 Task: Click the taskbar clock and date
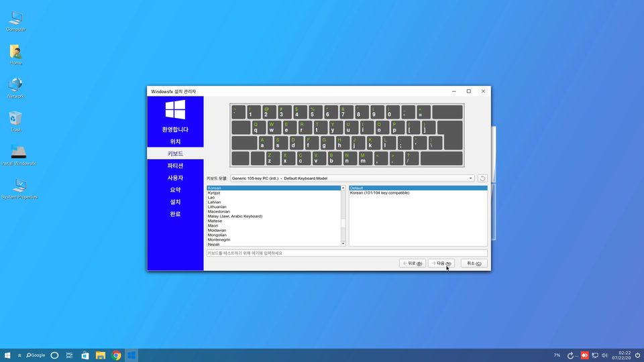[x=621, y=355]
